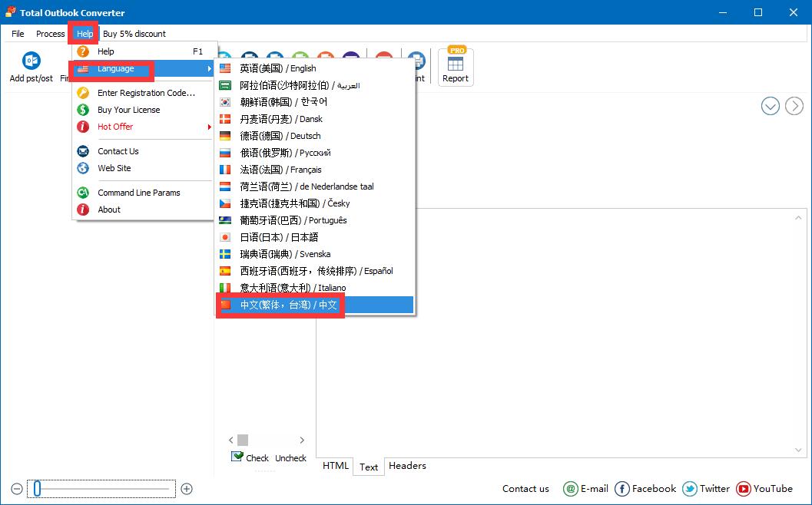This screenshot has width=812, height=505.
Task: Click the command line icon beside Command Line Params
Action: coord(83,193)
